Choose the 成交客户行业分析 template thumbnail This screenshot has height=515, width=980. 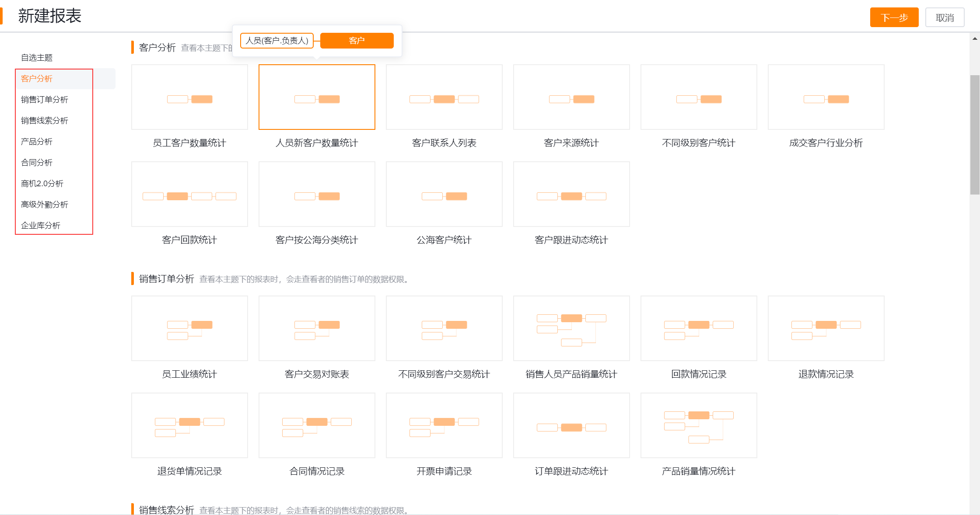[x=826, y=97]
